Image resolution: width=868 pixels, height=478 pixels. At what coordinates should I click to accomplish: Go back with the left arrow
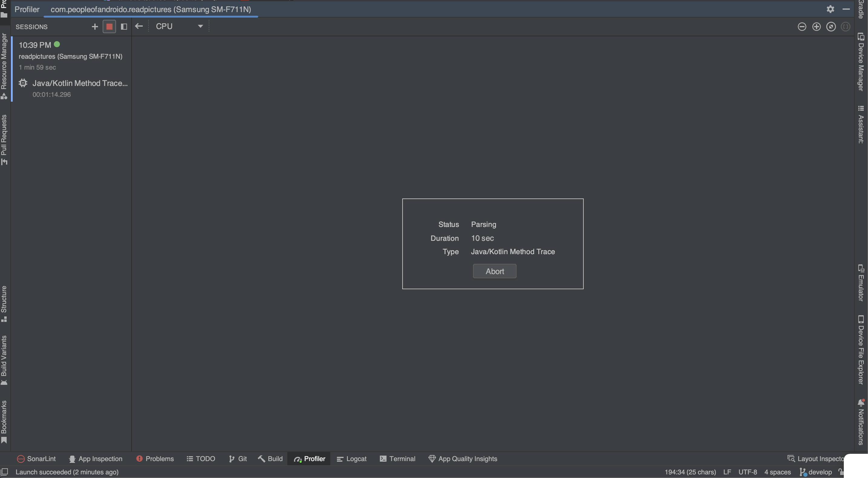pyautogui.click(x=139, y=26)
